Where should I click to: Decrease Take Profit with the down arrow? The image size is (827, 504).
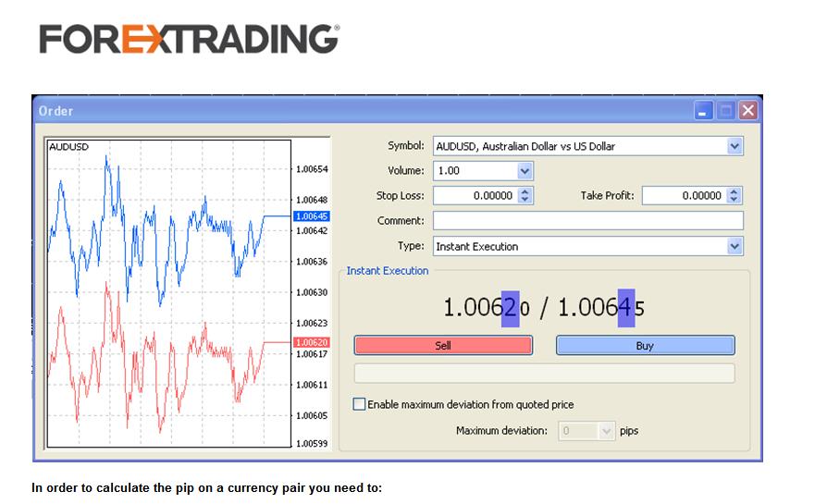pyautogui.click(x=734, y=200)
